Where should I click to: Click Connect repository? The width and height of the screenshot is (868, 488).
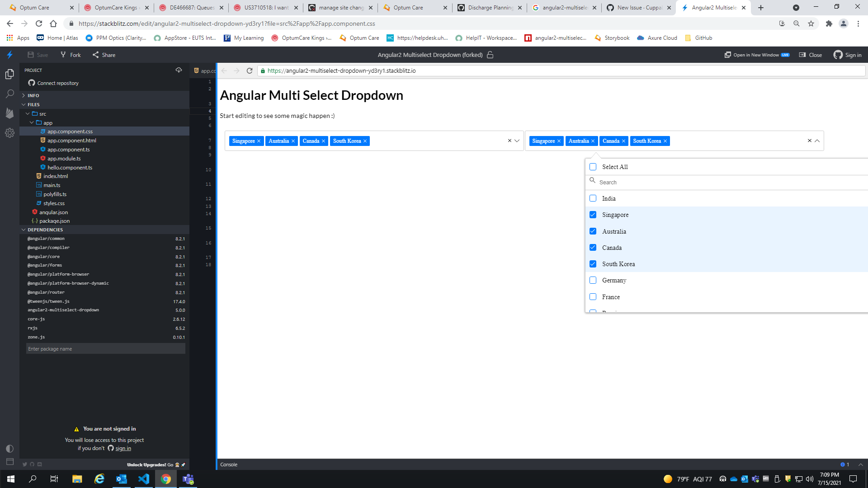pos(57,83)
